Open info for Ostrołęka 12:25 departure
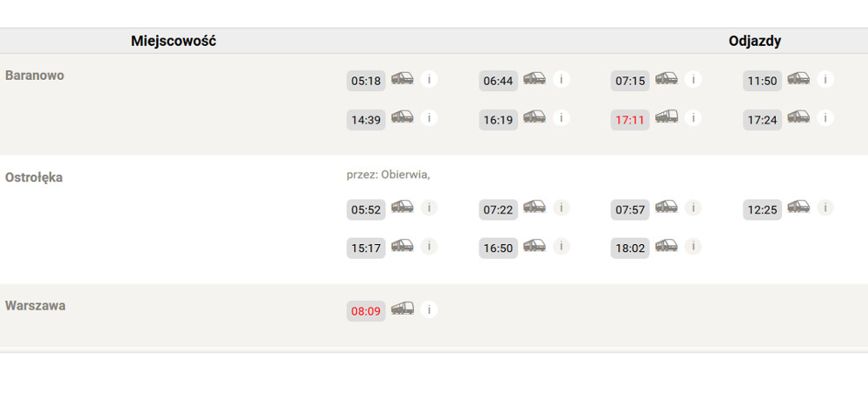The image size is (868, 411). click(x=825, y=208)
